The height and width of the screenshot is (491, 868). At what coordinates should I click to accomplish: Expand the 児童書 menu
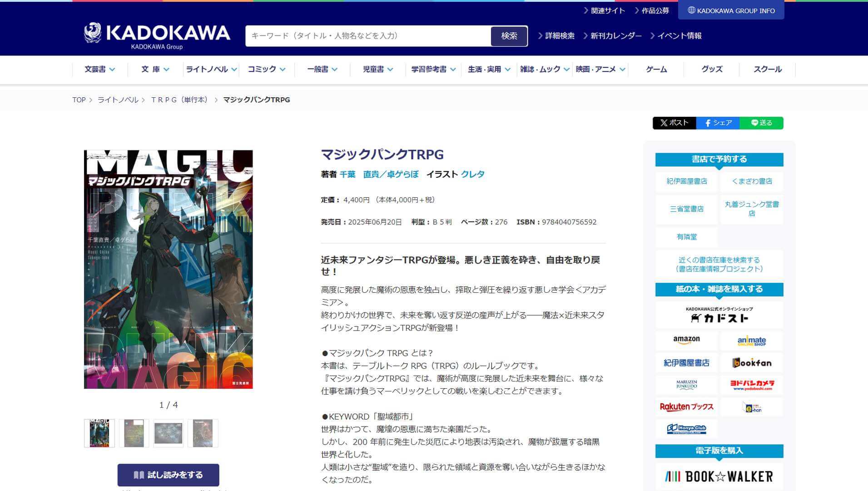coord(378,69)
